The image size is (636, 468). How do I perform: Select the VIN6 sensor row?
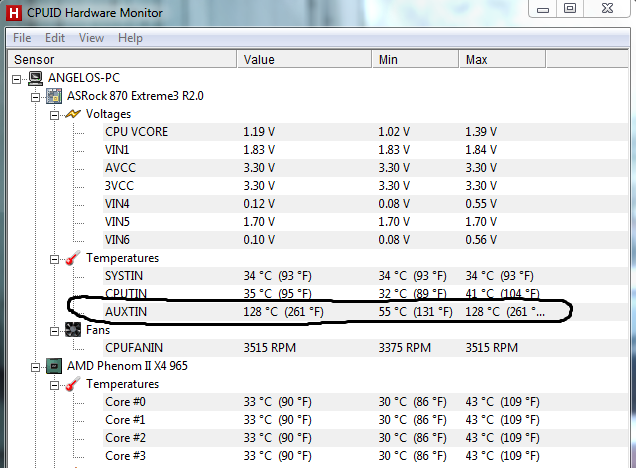pyautogui.click(x=365, y=240)
